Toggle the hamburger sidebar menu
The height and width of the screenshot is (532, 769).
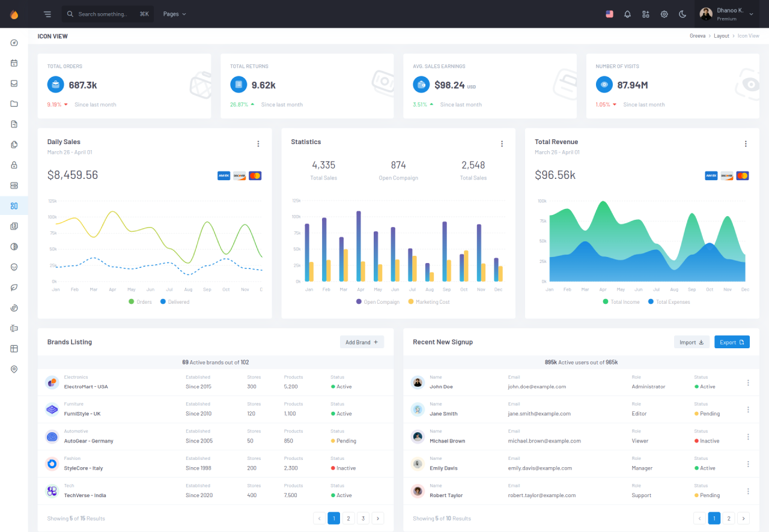[47, 14]
